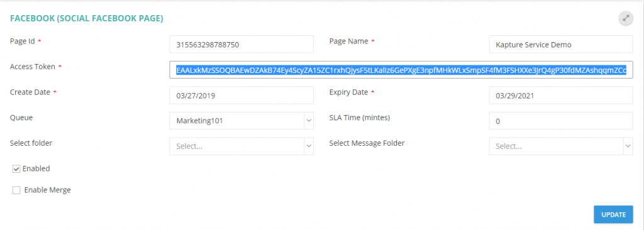Open the Select Message Folder dropdown

click(561, 146)
